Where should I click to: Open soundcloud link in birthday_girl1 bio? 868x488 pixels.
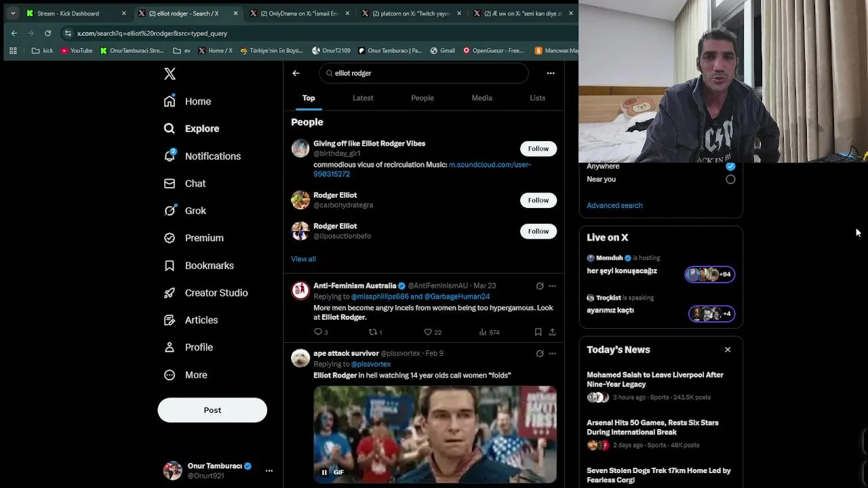(x=422, y=169)
